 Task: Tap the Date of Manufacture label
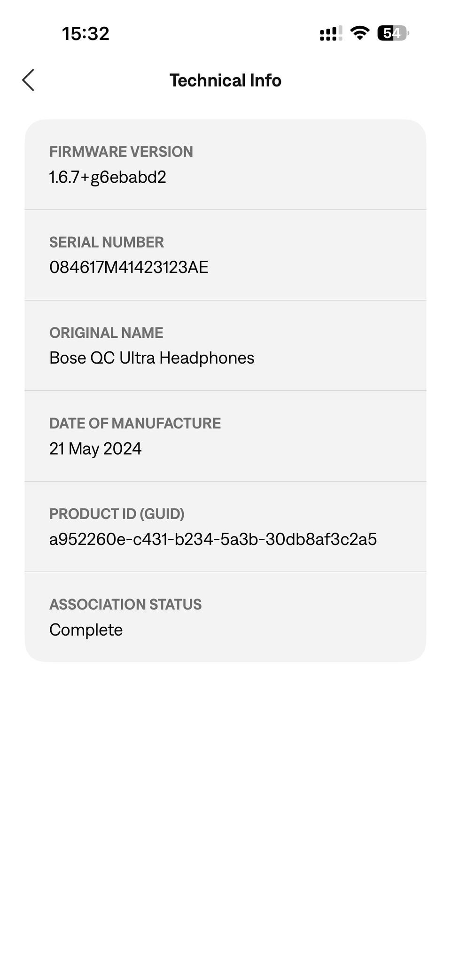coord(135,423)
